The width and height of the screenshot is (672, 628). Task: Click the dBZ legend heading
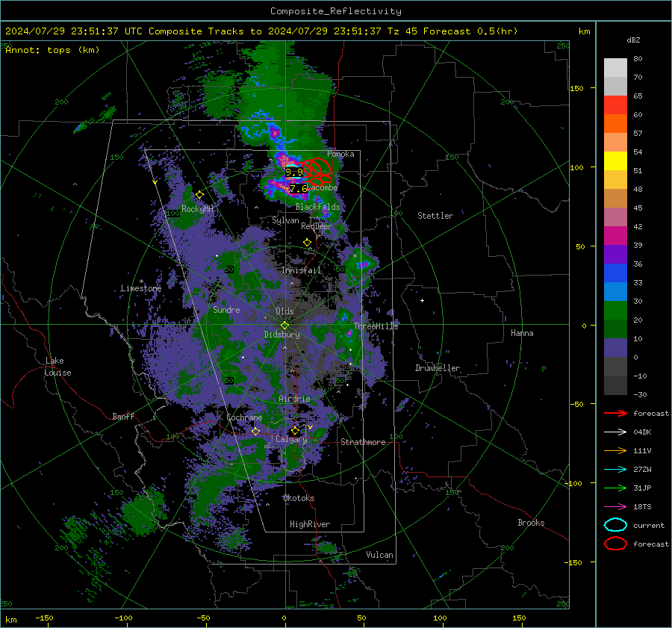point(633,40)
